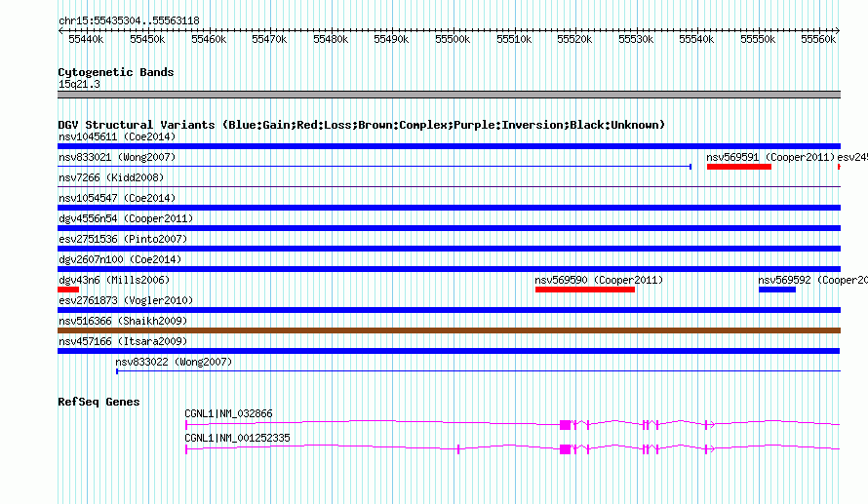Select the blue nsv457166 variant bar
This screenshot has width=868, height=504.
coord(449,351)
